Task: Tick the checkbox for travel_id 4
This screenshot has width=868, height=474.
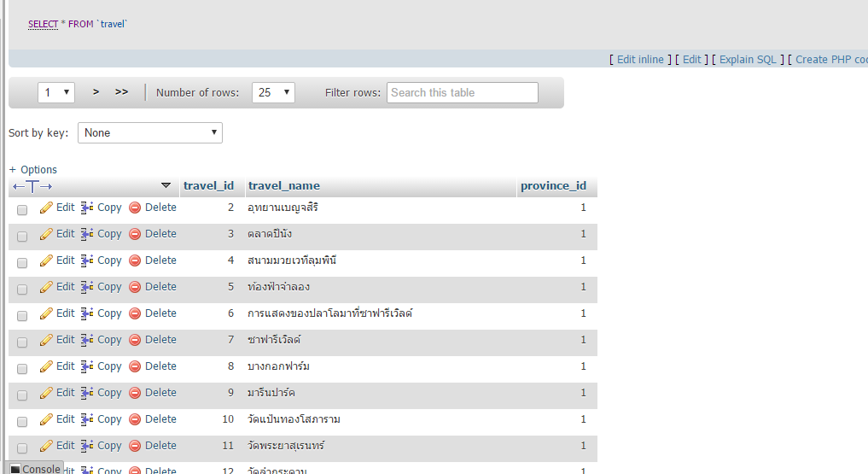Action: [22, 263]
